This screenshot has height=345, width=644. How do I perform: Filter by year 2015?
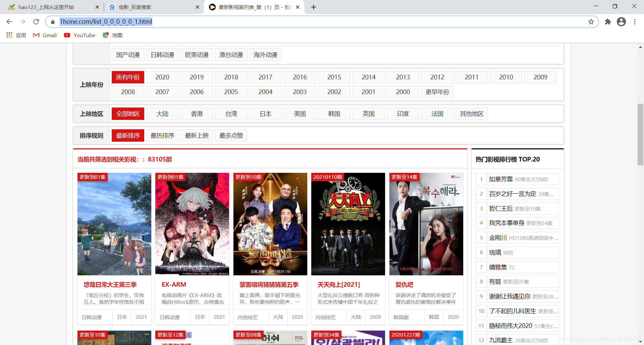click(x=334, y=77)
